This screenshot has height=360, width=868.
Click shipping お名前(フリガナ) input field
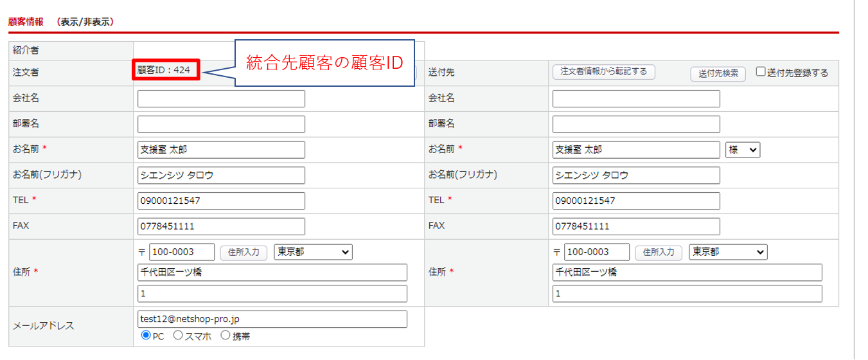click(636, 175)
